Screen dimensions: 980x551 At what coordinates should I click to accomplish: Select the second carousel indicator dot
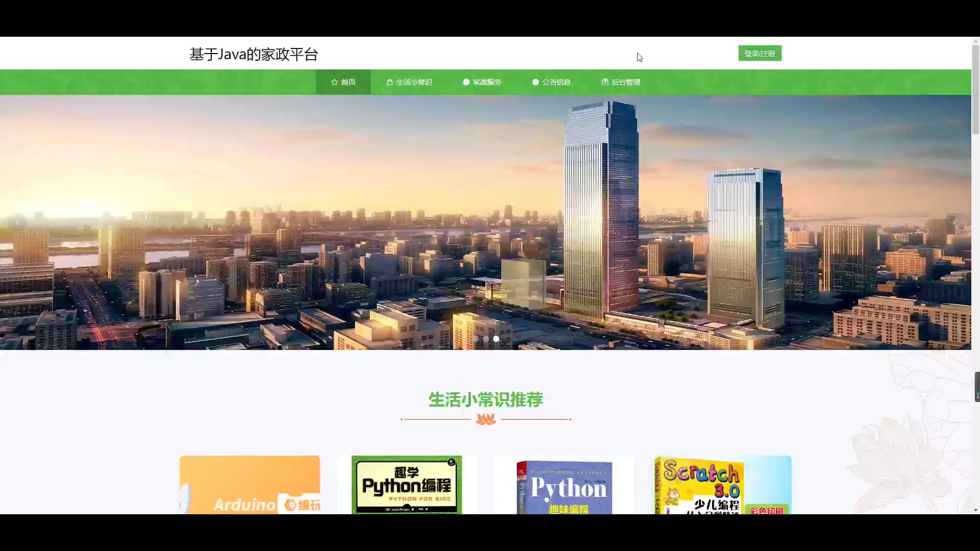coord(486,339)
